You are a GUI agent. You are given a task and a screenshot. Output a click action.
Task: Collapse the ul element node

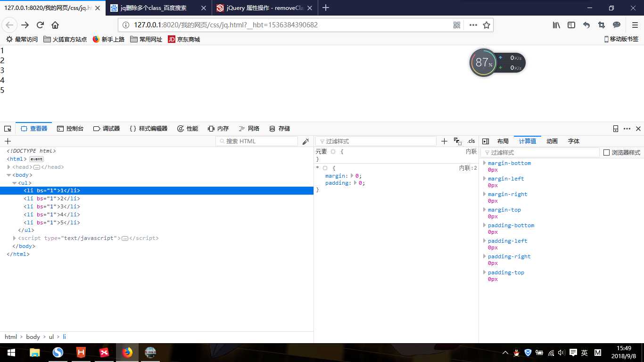pos(15,183)
